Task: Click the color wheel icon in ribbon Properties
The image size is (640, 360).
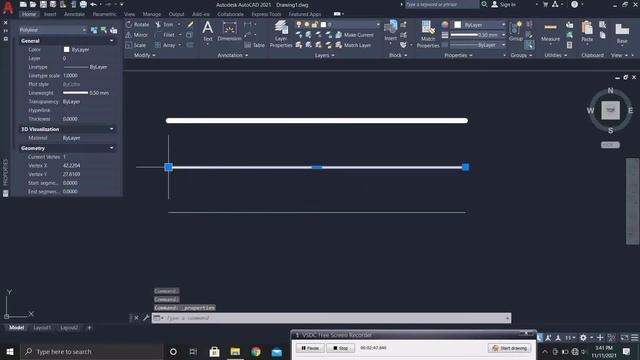Action: [445, 24]
